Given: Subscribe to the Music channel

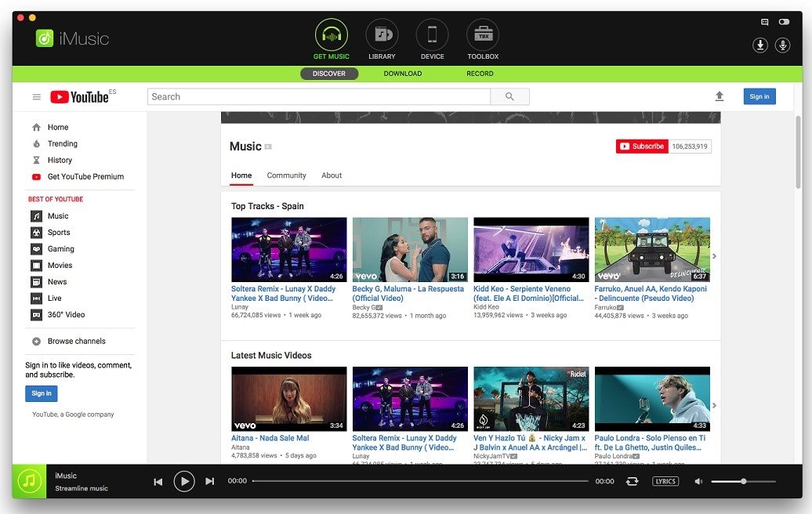Looking at the screenshot, I should coord(642,147).
